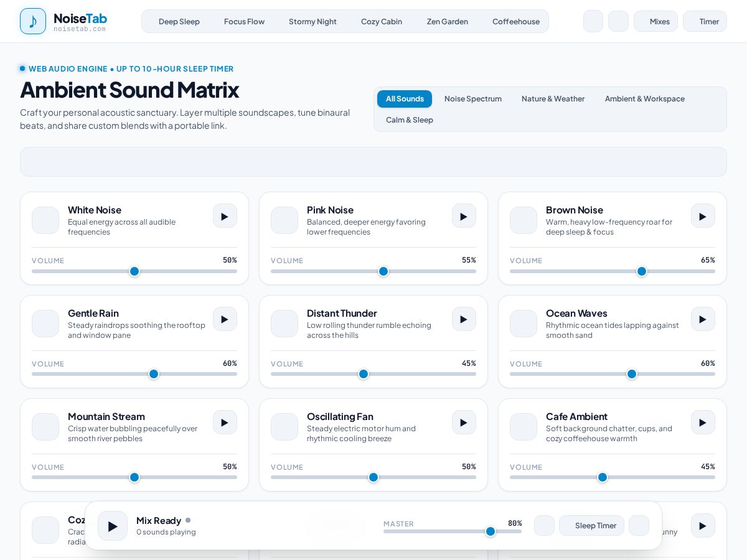Click the Pink Noise card title

coord(330,210)
